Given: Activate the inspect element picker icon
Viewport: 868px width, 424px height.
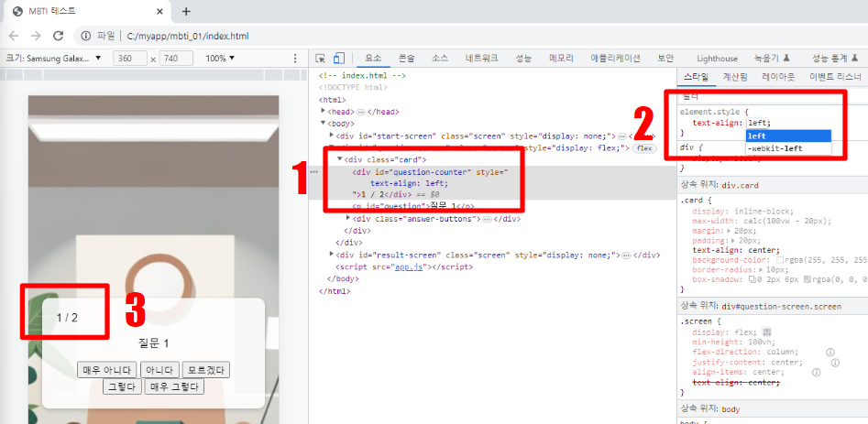Looking at the screenshot, I should 320,58.
